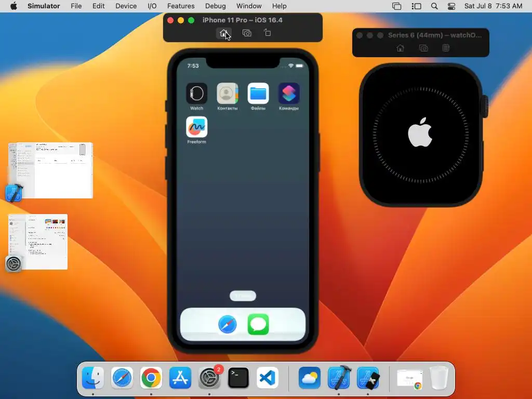The width and height of the screenshot is (532, 399).
Task: Open the Simulator menu
Action: coord(44,6)
